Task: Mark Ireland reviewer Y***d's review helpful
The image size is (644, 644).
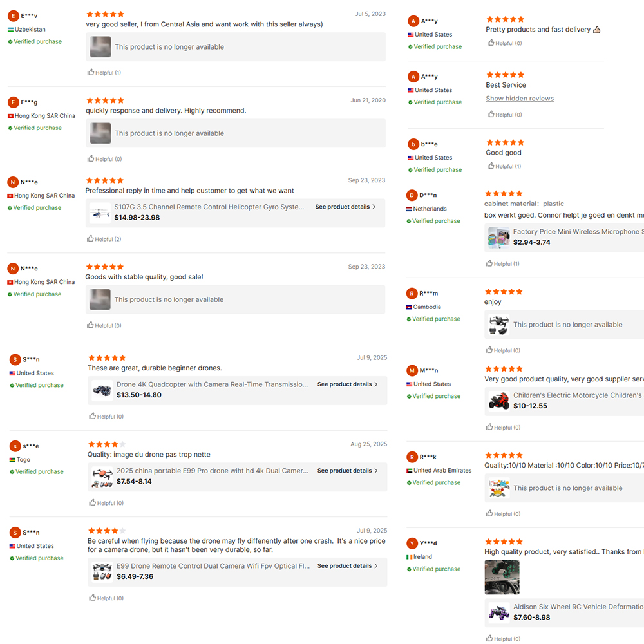Action: 503,639
